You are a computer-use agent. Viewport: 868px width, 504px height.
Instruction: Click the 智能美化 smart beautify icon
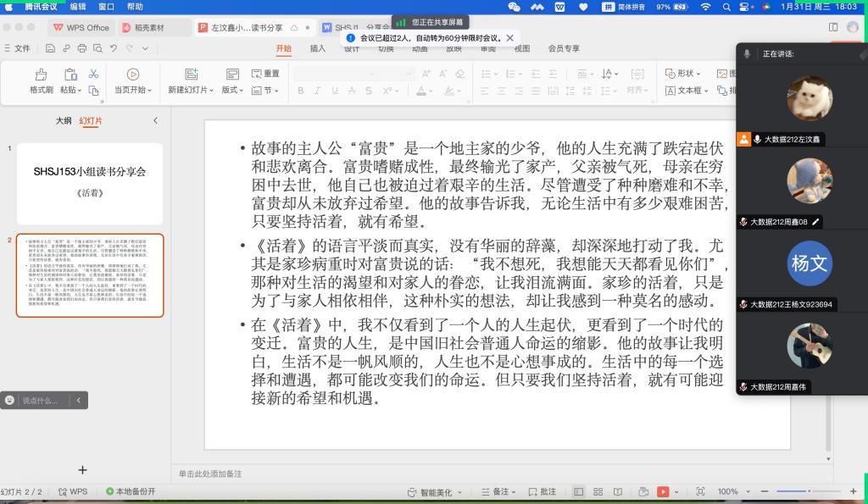point(412,491)
